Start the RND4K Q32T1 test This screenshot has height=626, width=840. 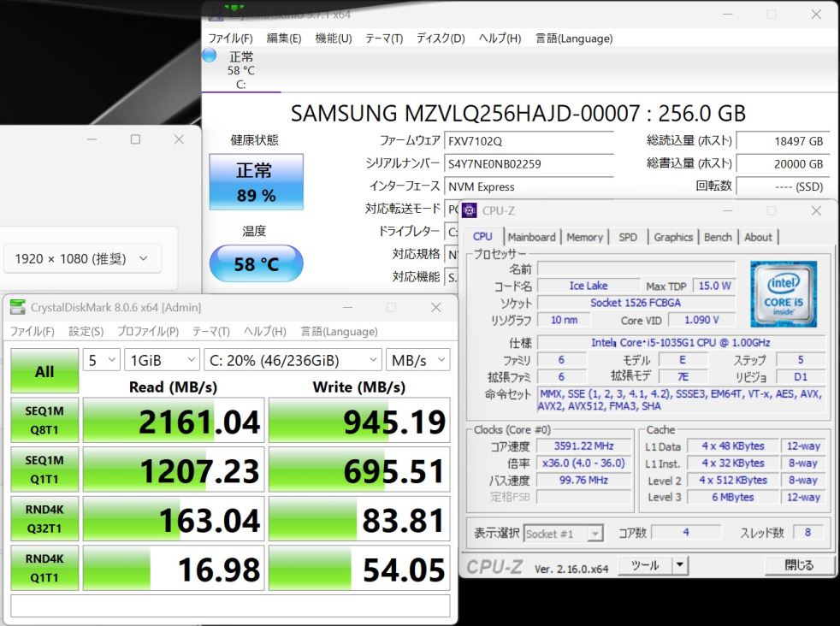pyautogui.click(x=44, y=519)
